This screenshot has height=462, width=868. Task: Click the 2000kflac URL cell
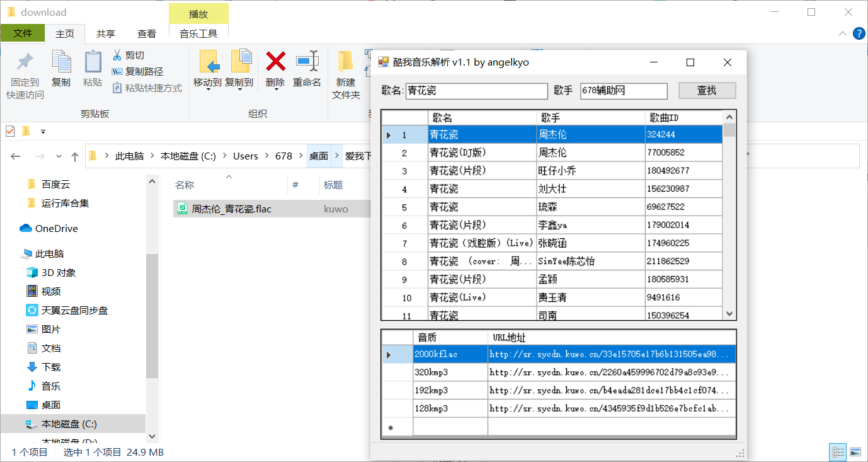612,354
